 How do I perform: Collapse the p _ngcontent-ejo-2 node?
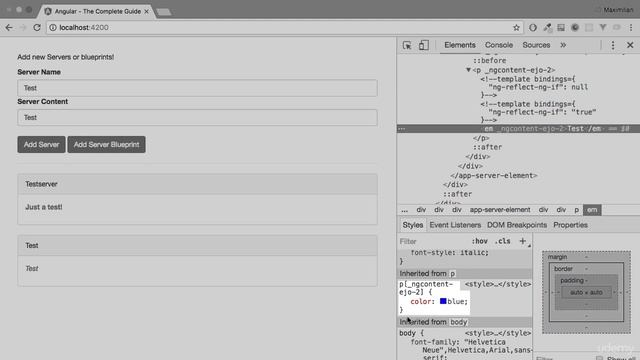(x=469, y=70)
